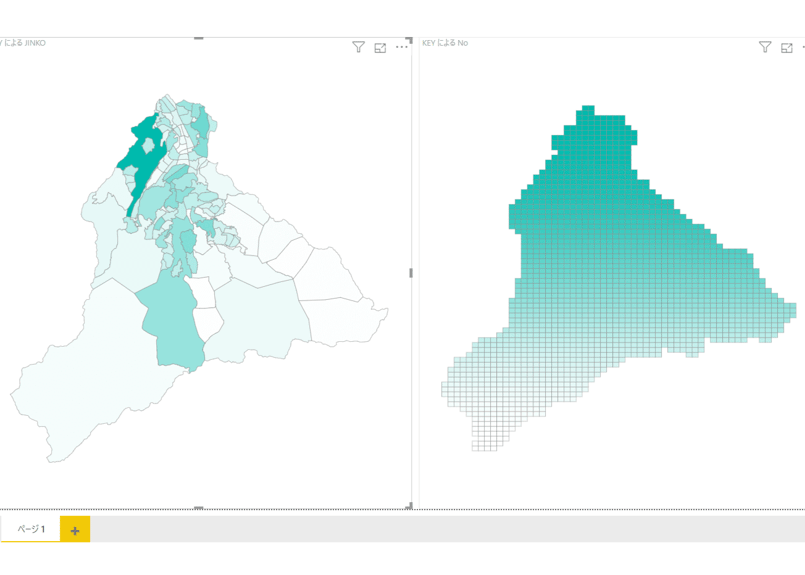
Task: Open filter icon on JINKO map visual
Action: [358, 47]
